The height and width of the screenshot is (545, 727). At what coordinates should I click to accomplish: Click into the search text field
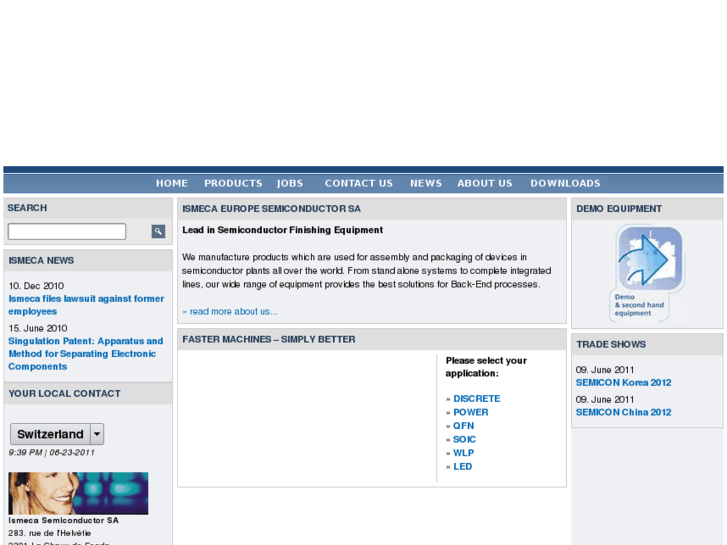point(67,231)
